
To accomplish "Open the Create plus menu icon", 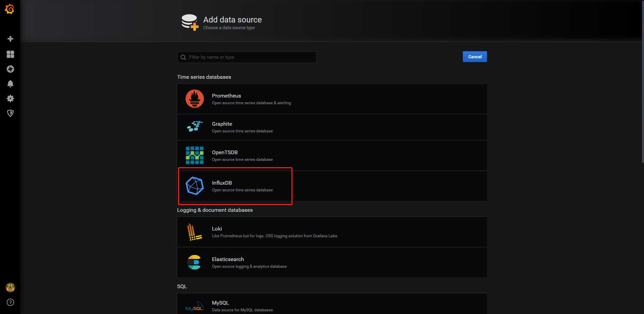I will [10, 39].
